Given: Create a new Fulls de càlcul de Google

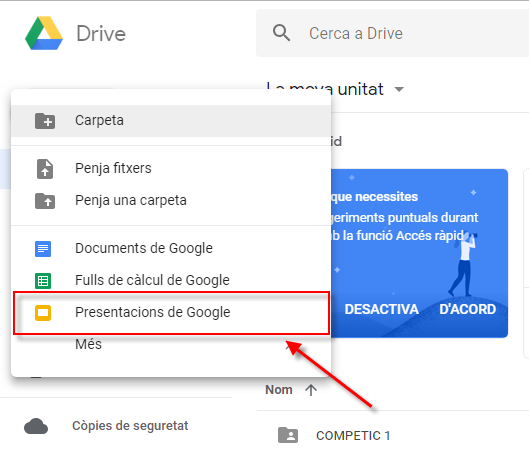Looking at the screenshot, I should click(x=171, y=281).
